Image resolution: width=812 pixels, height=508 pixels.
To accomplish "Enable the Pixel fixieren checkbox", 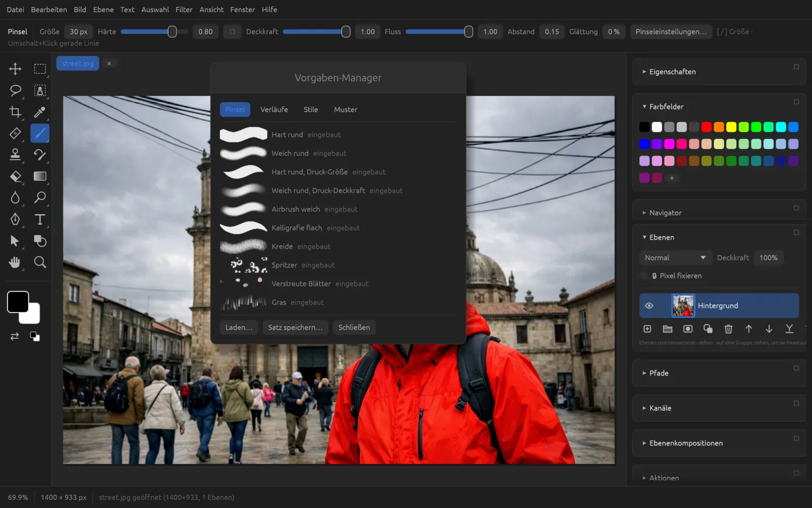I will 644,276.
